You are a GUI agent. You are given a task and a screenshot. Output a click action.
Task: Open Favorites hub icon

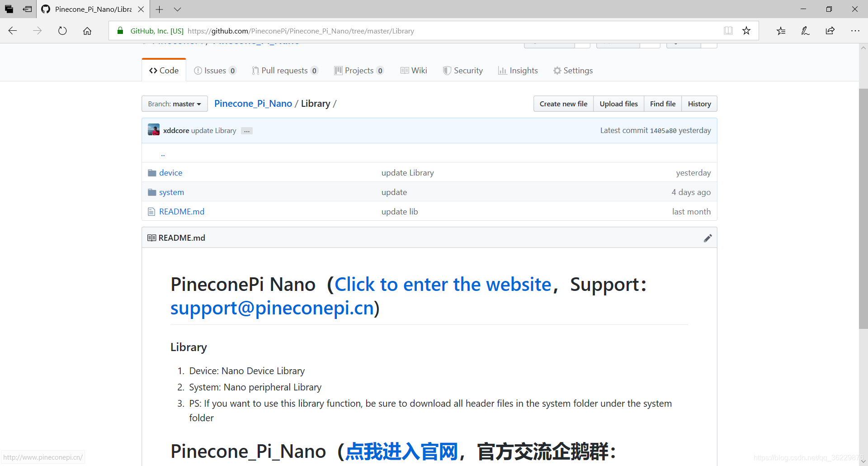(781, 31)
